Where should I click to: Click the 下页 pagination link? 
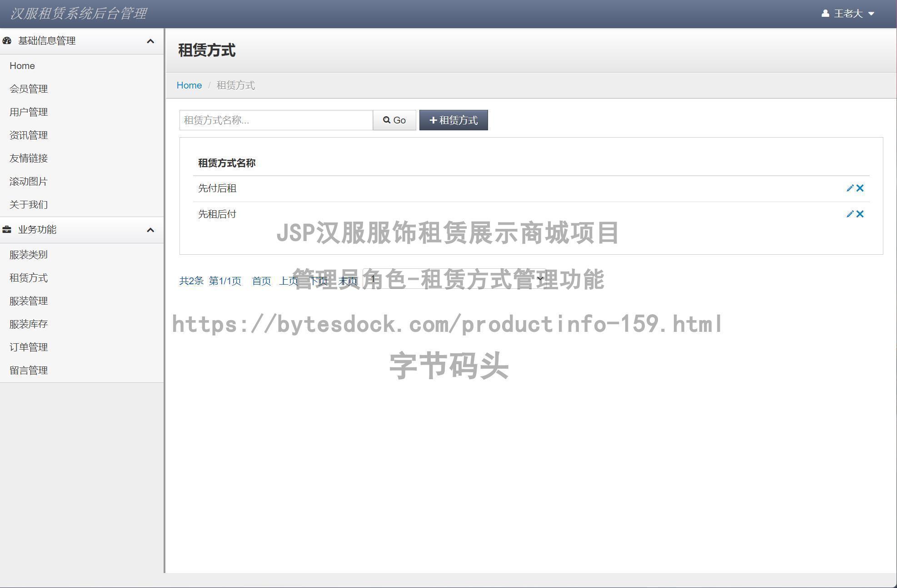(x=318, y=281)
